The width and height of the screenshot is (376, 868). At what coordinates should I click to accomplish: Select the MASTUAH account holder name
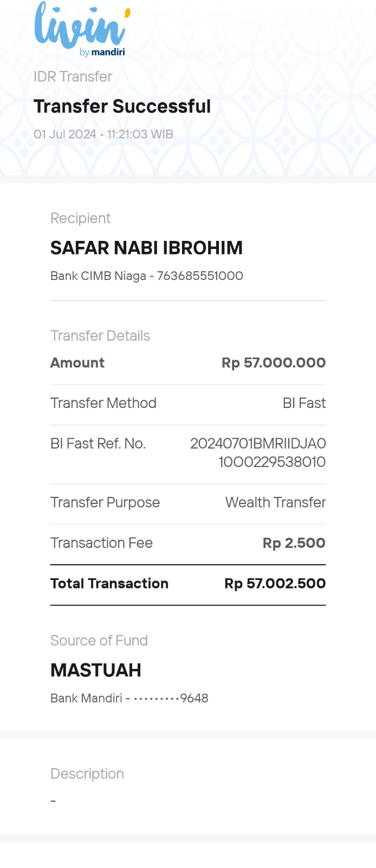[96, 671]
